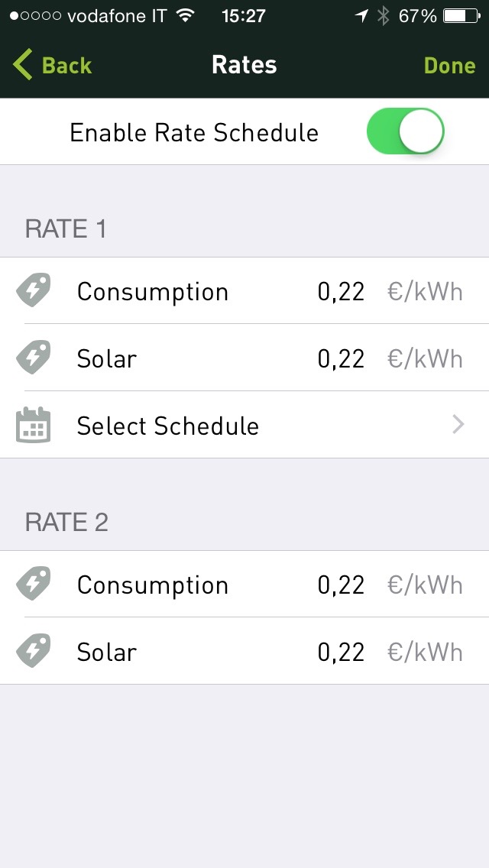Tap the Rate 1 Consumption tag icon

34,291
